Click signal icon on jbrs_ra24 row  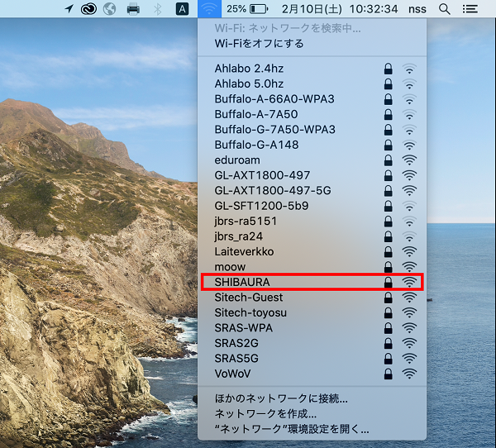(x=409, y=236)
